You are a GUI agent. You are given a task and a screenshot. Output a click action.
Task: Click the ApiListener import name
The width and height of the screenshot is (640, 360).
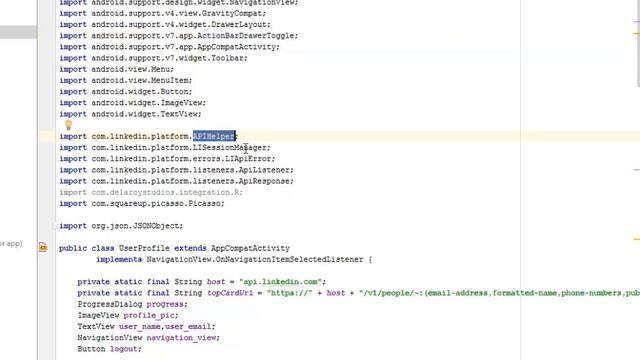point(264,170)
